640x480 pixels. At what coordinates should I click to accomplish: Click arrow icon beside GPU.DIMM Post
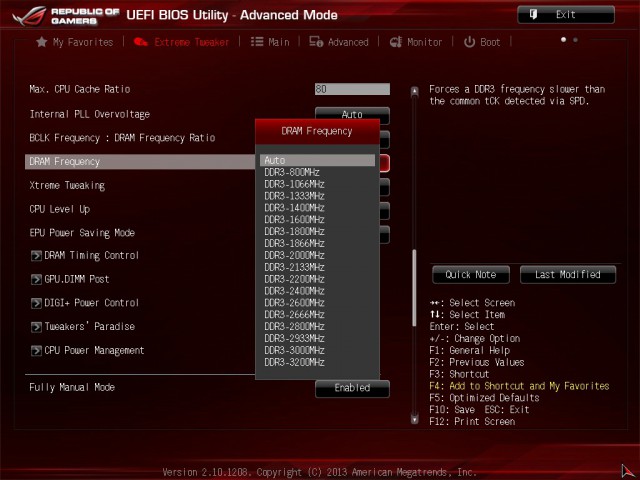click(36, 280)
